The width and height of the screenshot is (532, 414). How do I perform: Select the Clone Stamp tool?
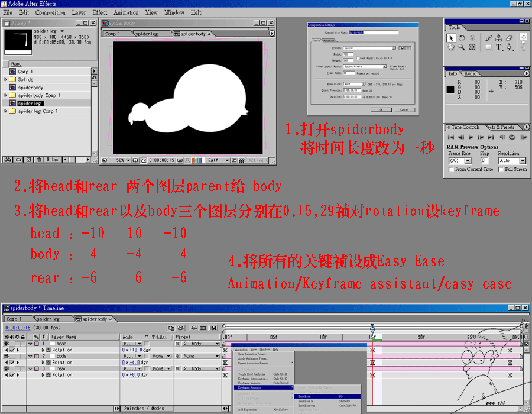pos(499,38)
